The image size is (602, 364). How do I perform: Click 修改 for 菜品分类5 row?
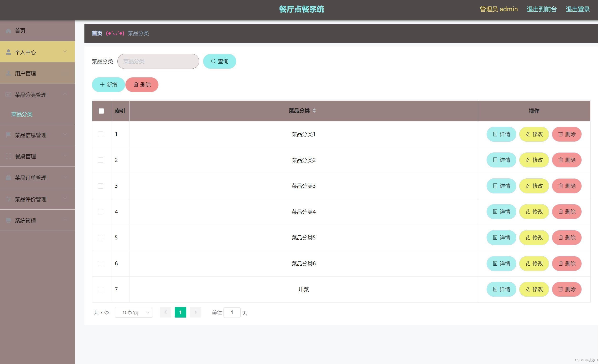534,238
